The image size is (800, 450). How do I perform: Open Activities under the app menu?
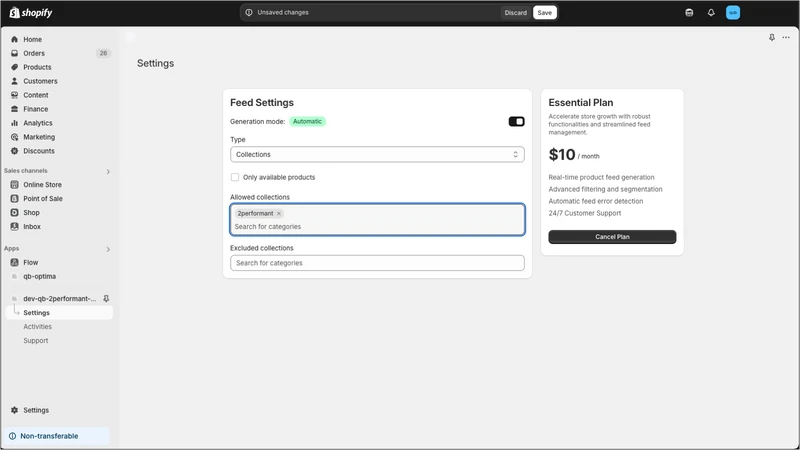tap(37, 327)
